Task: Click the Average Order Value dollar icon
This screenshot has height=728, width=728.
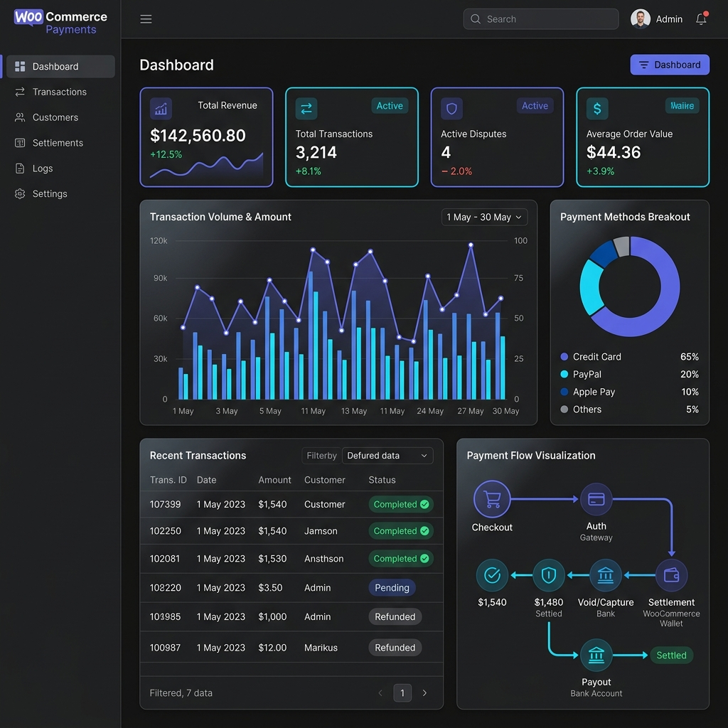Action: pyautogui.click(x=597, y=109)
